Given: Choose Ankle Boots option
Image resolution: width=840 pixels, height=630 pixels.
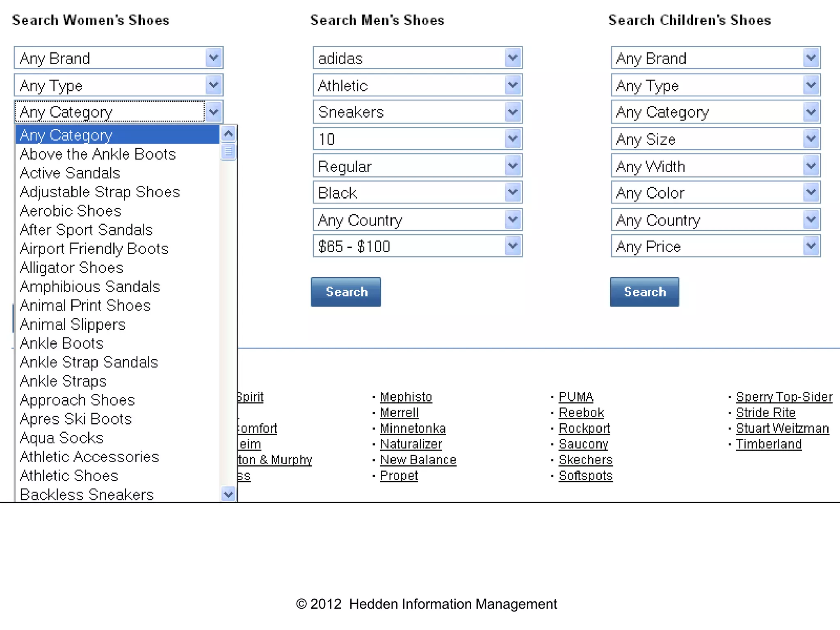Looking at the screenshot, I should click(x=117, y=343).
